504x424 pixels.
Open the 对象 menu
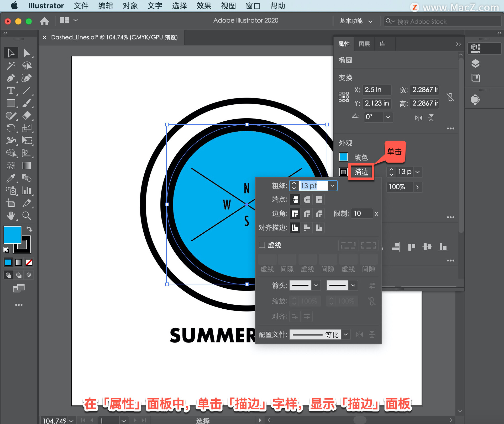[130, 6]
